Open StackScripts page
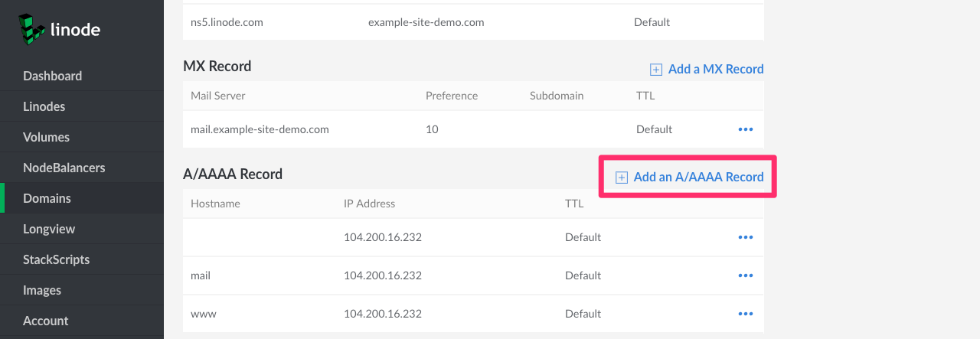Viewport: 980px width, 339px height. (x=56, y=259)
